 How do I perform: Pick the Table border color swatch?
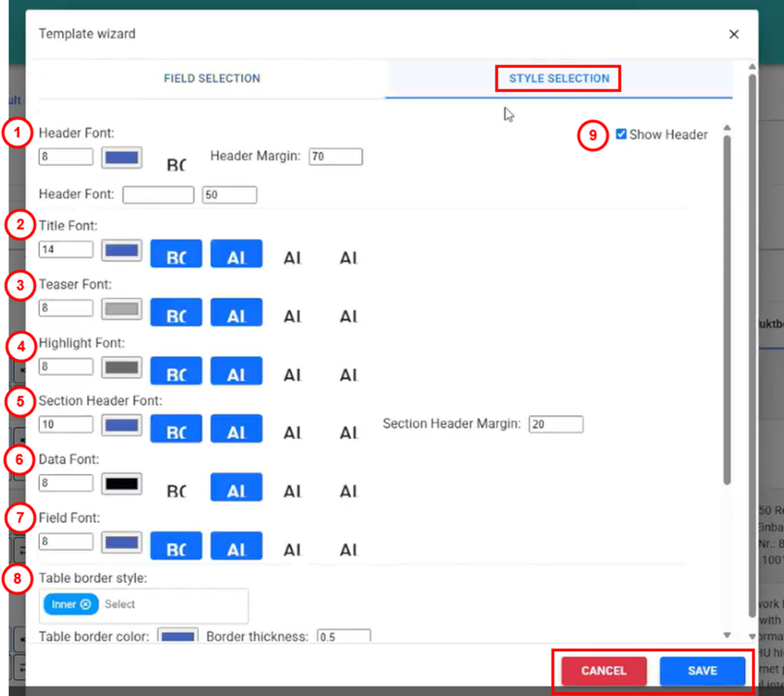click(177, 636)
